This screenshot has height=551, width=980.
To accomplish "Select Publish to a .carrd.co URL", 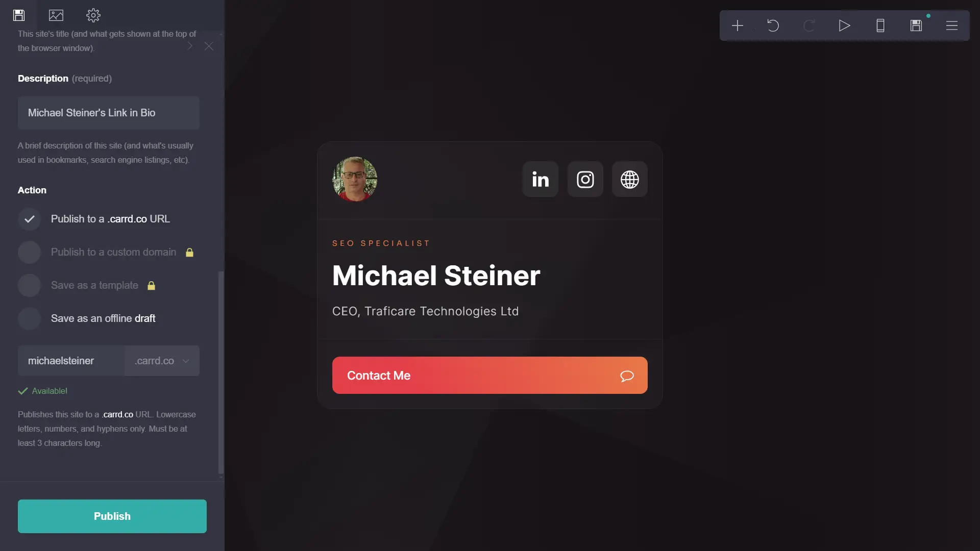I will coord(110,218).
